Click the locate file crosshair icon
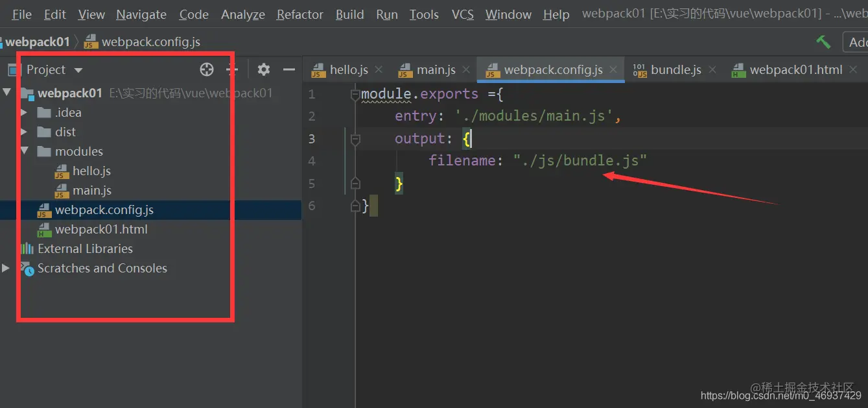Image resolution: width=868 pixels, height=408 pixels. pos(207,69)
